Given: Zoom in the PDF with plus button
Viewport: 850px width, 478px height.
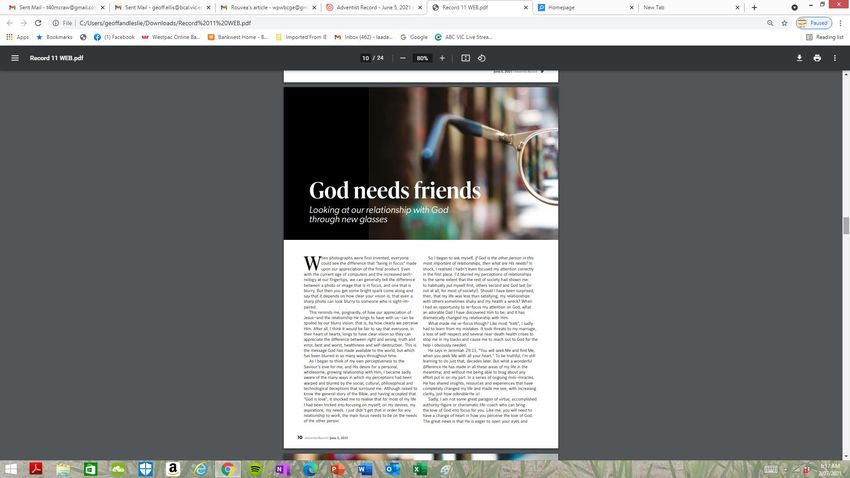Looking at the screenshot, I should click(x=442, y=58).
